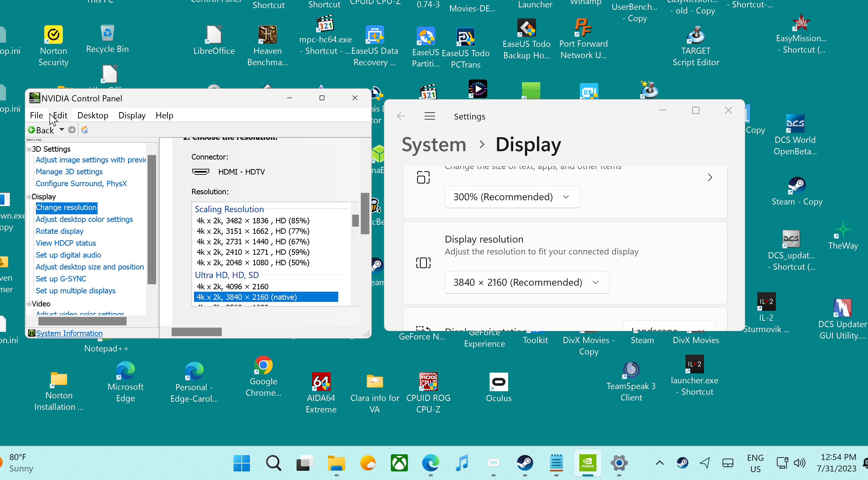This screenshot has width=868, height=480.
Task: Open Rotate display task
Action: coord(59,231)
